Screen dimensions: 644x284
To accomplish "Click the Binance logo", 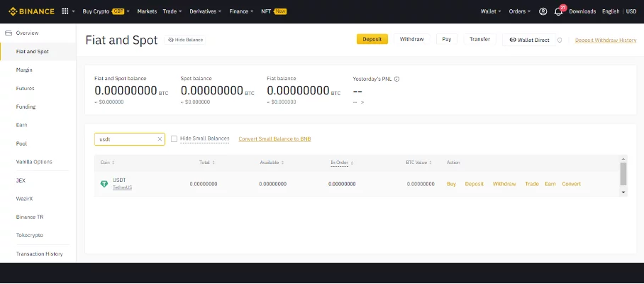I will [32, 11].
